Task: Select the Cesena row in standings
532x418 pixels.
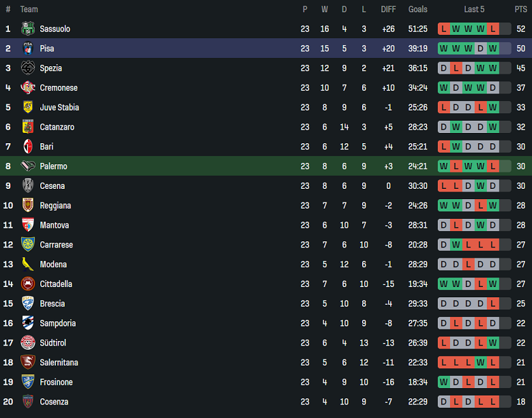Action: click(266, 185)
